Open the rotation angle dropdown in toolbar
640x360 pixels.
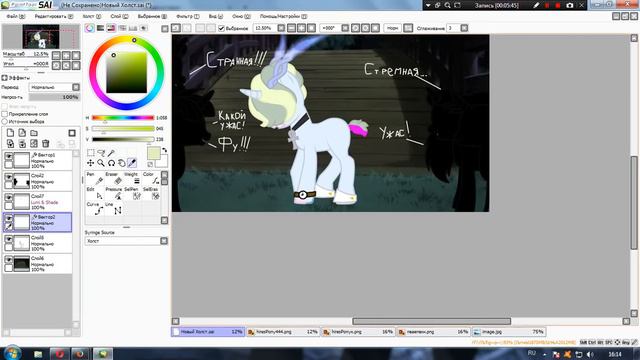pos(345,28)
